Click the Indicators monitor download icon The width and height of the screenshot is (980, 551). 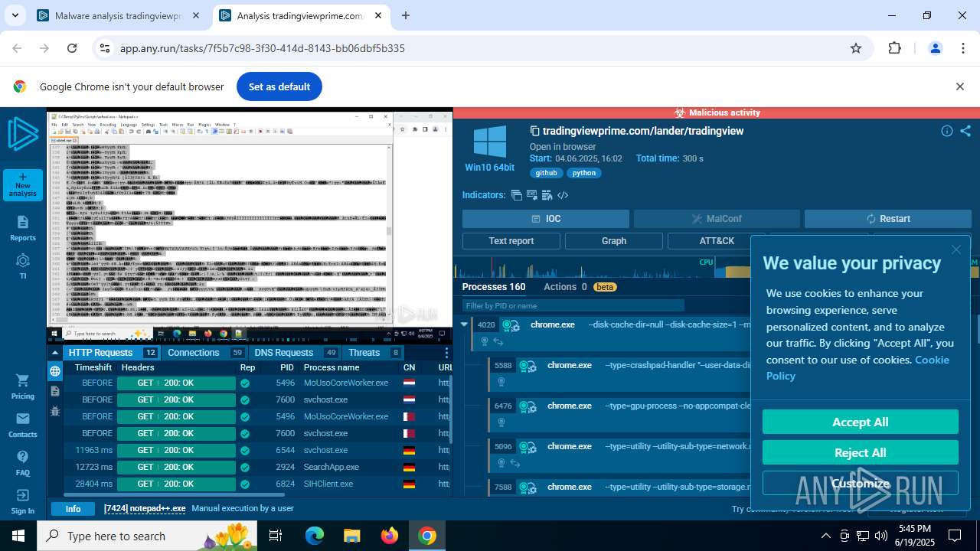pos(532,195)
